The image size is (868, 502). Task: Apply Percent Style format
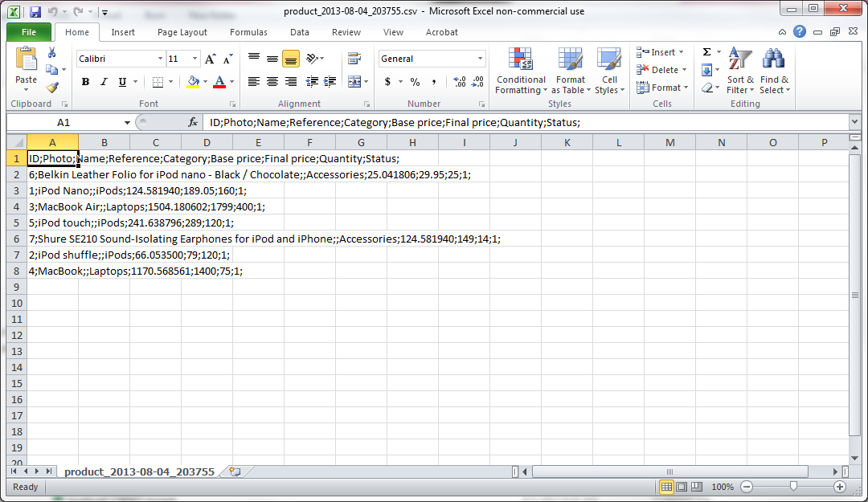(416, 82)
